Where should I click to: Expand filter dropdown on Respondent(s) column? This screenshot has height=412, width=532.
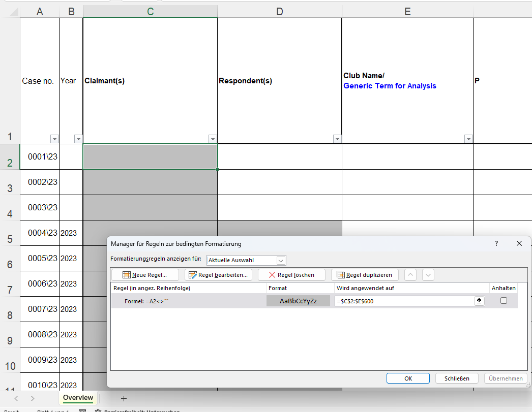(337, 139)
